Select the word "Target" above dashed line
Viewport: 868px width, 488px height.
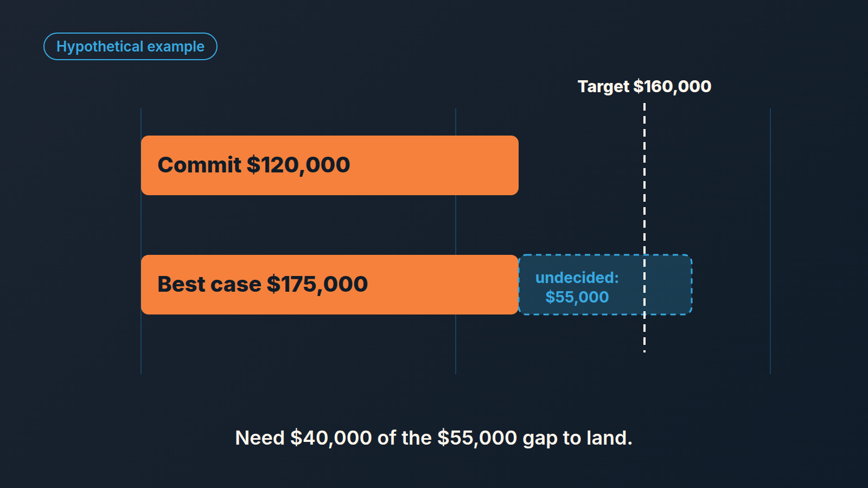tap(603, 87)
